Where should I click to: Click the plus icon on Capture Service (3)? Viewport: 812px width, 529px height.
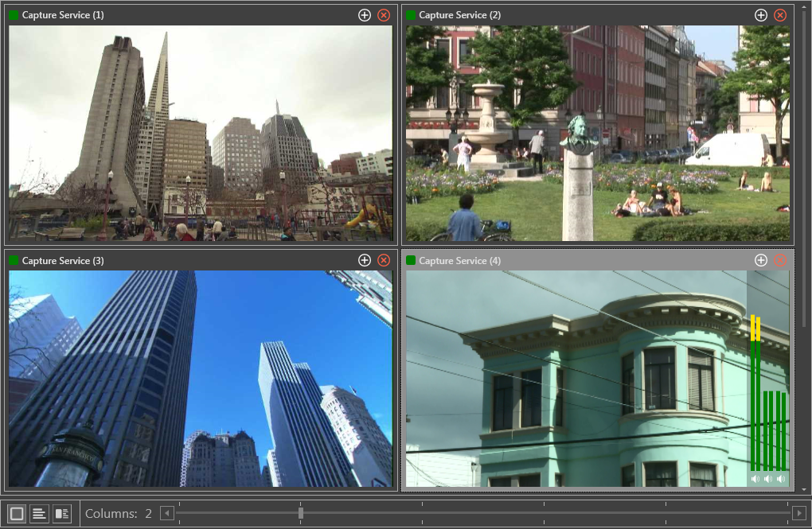(364, 260)
